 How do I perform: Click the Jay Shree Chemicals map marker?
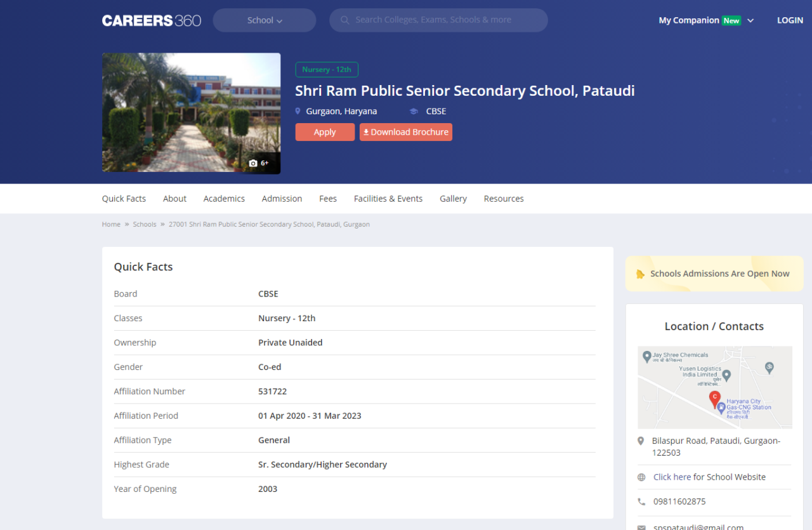click(x=647, y=356)
